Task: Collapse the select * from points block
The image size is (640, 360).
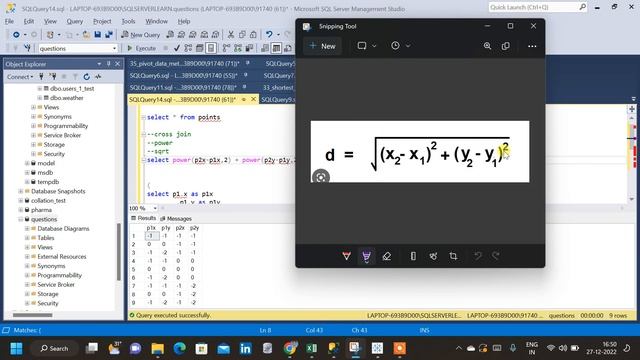Action: 143,118
